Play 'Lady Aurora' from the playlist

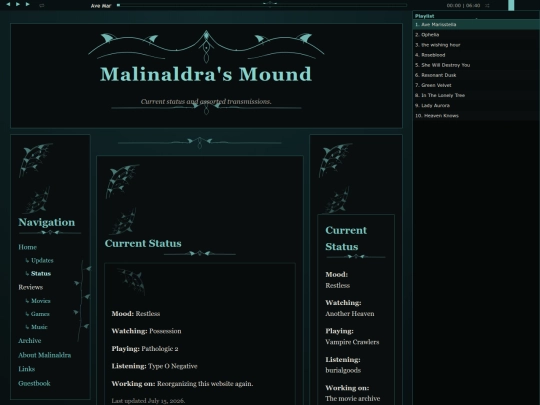click(476, 105)
